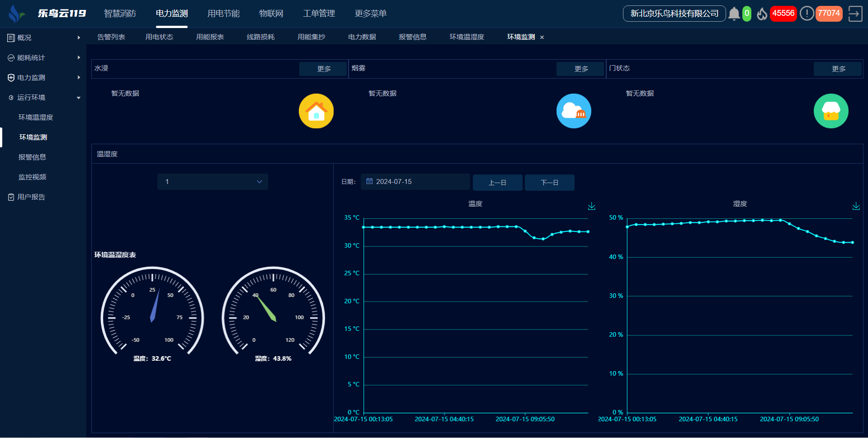The width and height of the screenshot is (868, 438).
Task: Open the 告警列表 tab
Action: pyautogui.click(x=111, y=37)
